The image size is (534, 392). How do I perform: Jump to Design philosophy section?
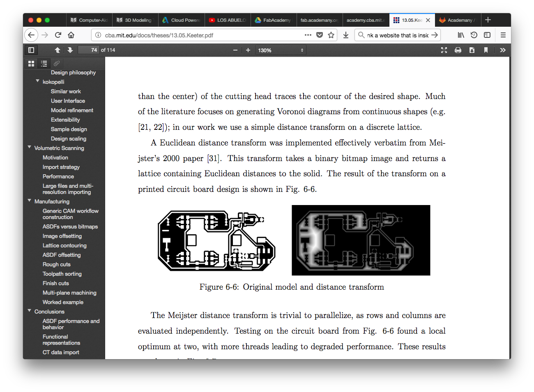point(73,72)
